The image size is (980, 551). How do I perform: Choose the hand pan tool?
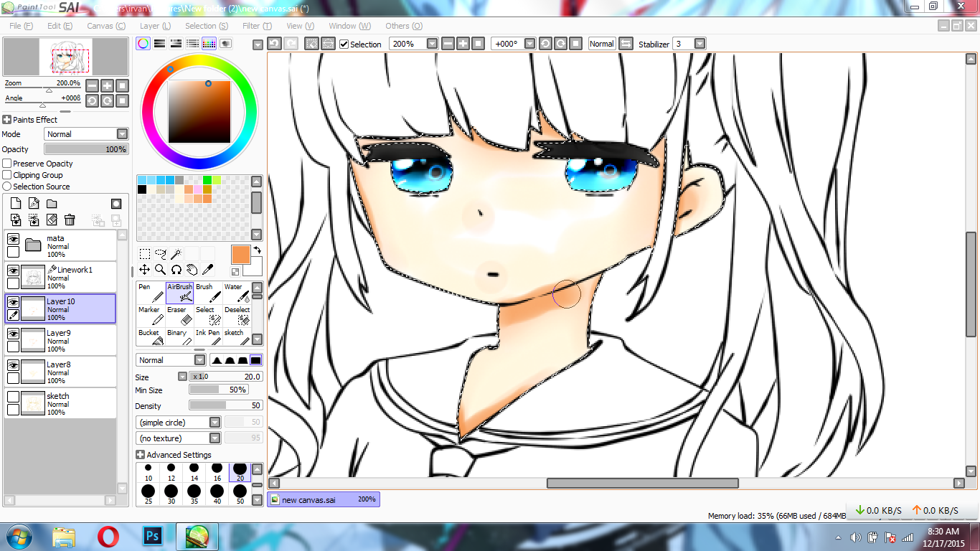(x=192, y=270)
